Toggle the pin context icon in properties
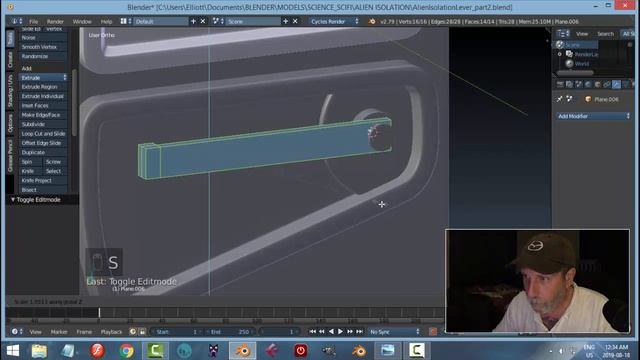Image resolution: width=640 pixels, height=360 pixels. coord(560,99)
